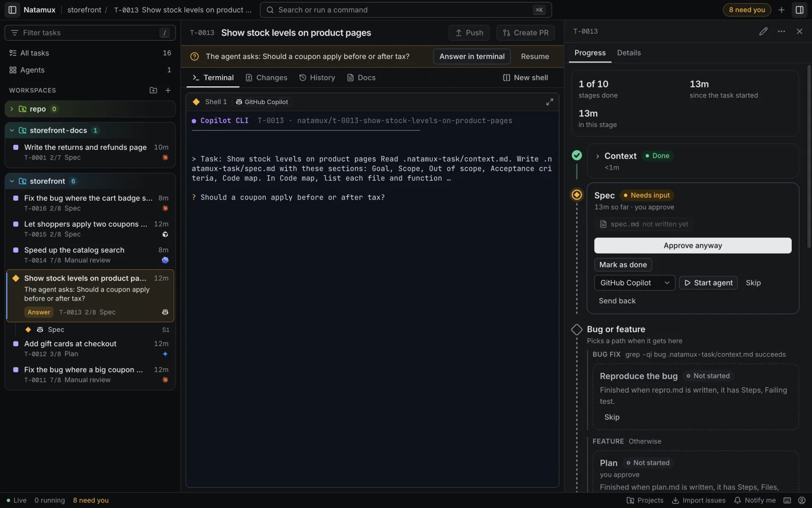
Task: Click Start agent
Action: coord(708,283)
